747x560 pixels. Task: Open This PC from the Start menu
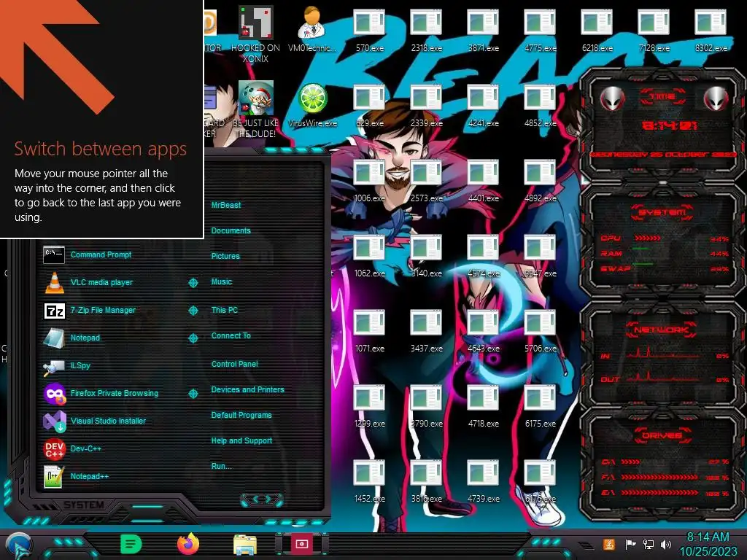point(225,310)
